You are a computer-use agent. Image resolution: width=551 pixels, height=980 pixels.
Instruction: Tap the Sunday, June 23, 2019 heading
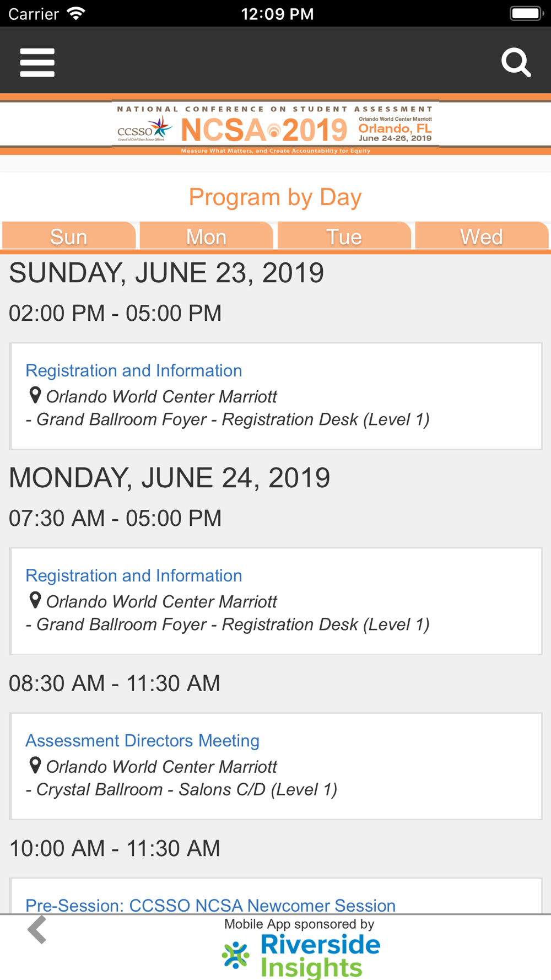(166, 273)
